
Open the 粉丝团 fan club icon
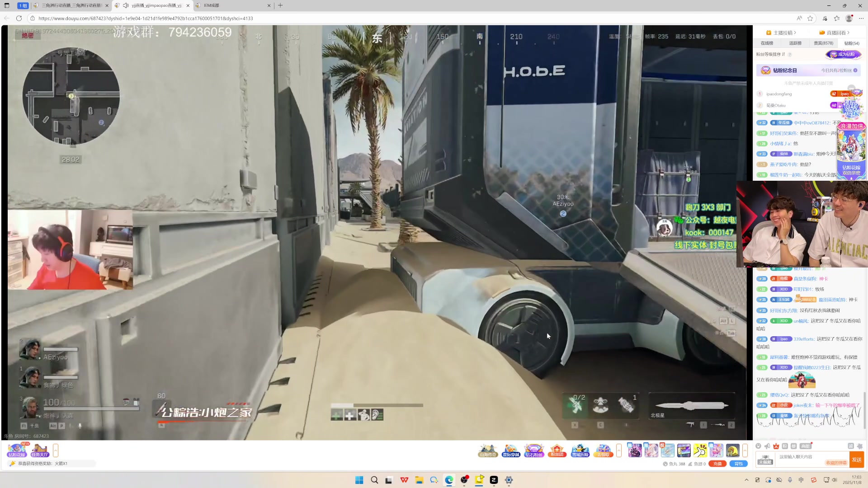click(x=557, y=450)
